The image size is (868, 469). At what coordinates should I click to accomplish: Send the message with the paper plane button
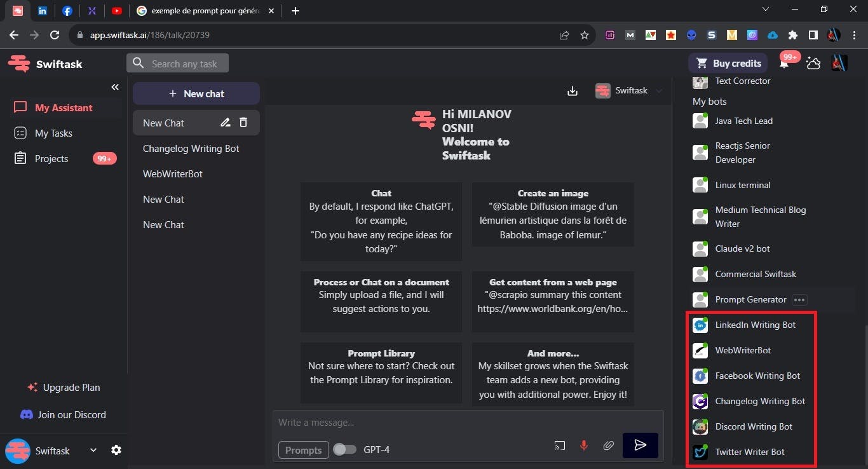point(641,445)
